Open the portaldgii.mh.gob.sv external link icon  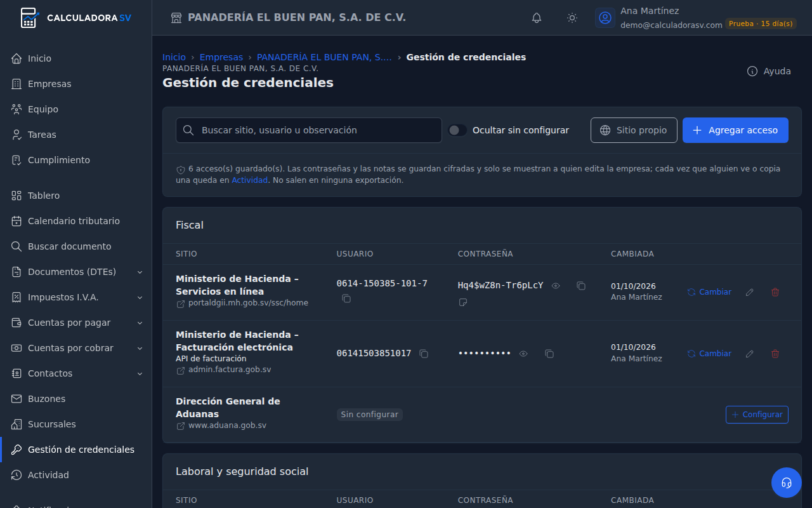click(181, 304)
